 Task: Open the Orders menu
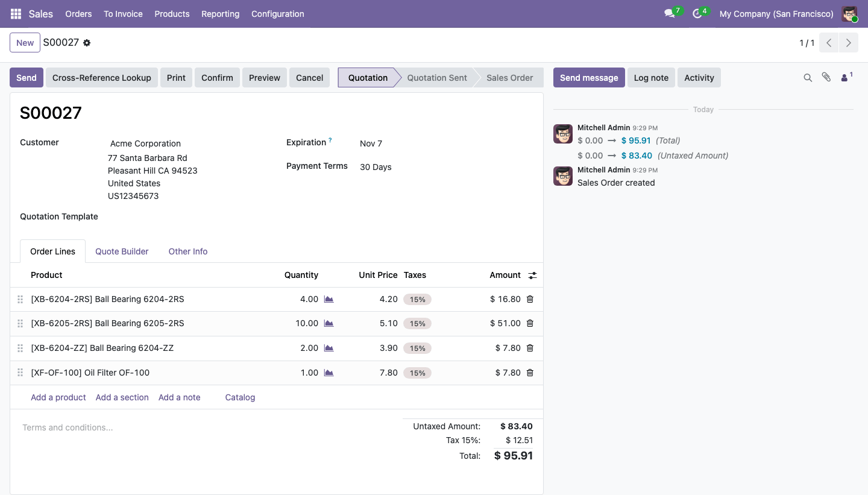(78, 13)
